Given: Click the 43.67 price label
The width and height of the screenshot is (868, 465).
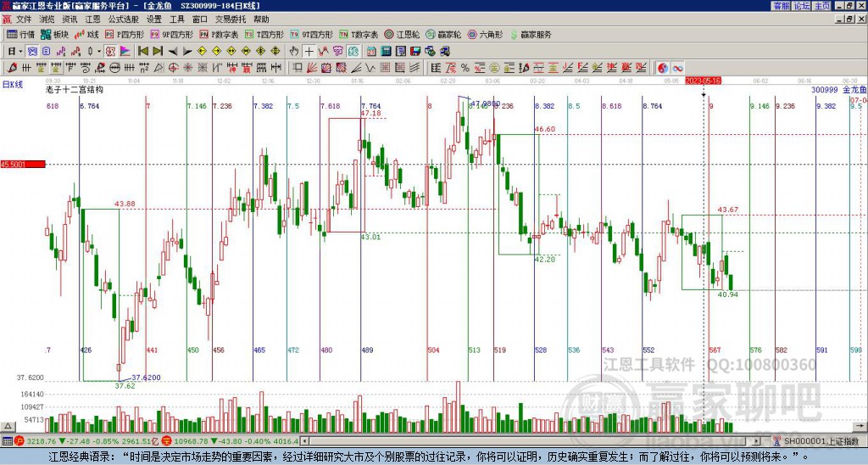Looking at the screenshot, I should tap(728, 210).
